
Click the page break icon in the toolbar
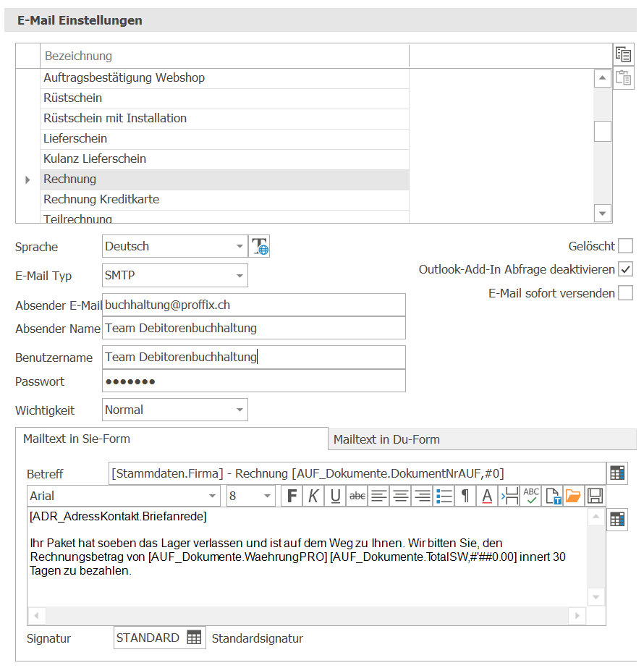pos(509,496)
